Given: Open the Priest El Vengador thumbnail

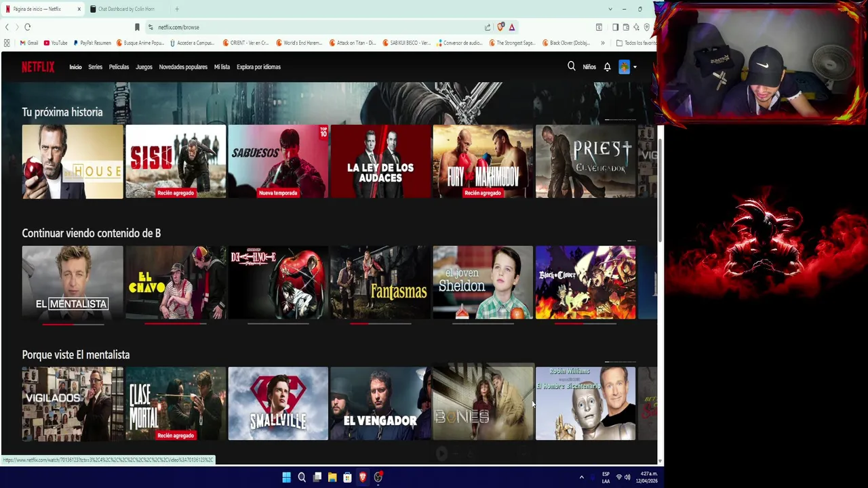Looking at the screenshot, I should [586, 161].
